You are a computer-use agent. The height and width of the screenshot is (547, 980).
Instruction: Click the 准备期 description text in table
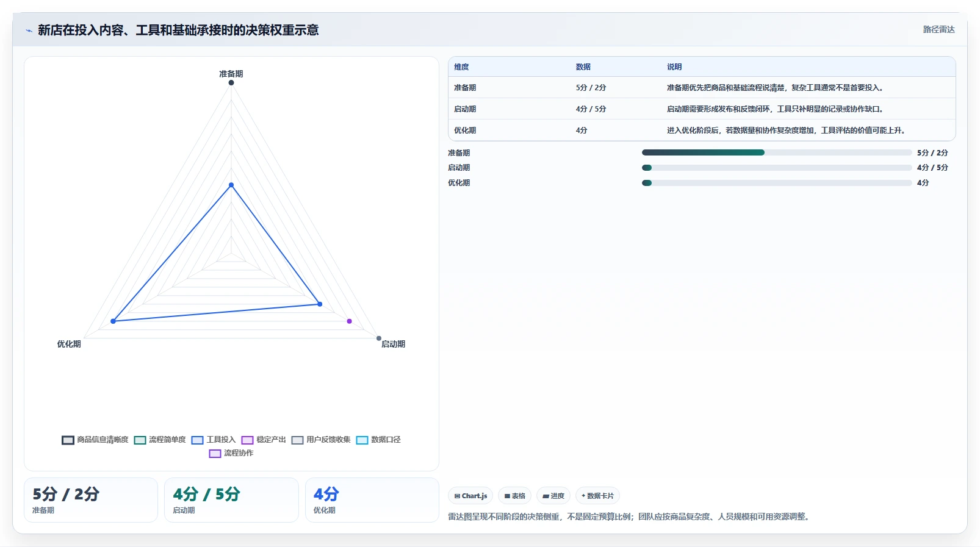click(x=776, y=88)
